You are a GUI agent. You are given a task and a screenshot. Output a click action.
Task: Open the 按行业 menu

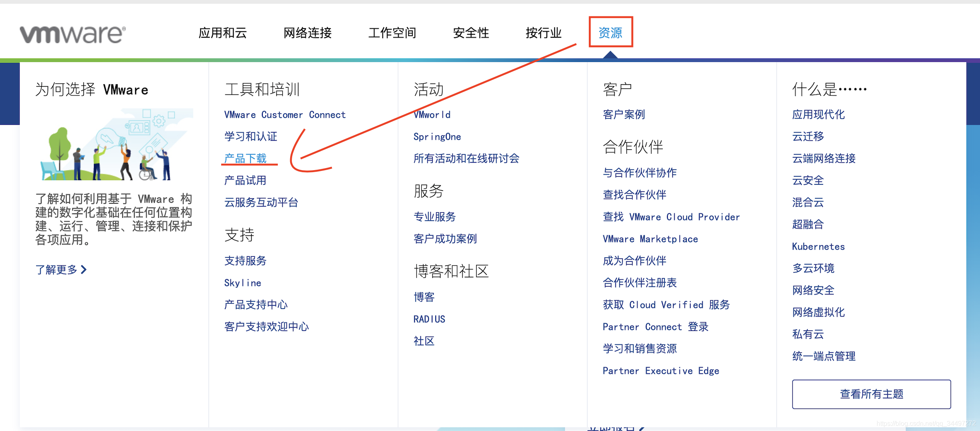pos(544,33)
